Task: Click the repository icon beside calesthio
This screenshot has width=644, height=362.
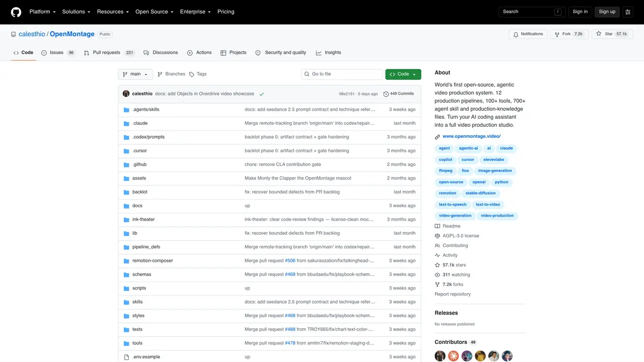Action: [x=14, y=34]
